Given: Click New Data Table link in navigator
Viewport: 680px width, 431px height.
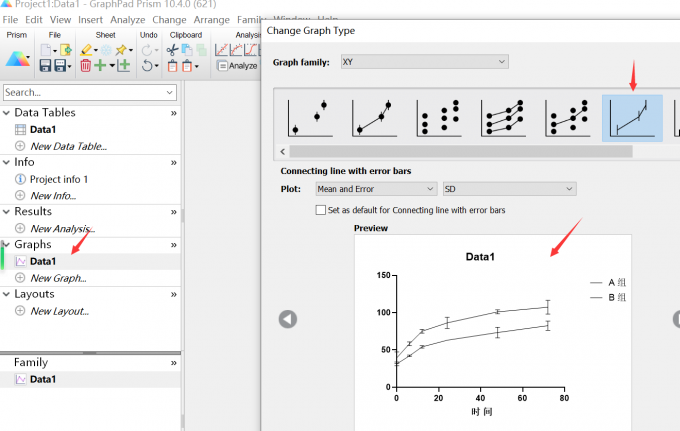Looking at the screenshot, I should coord(68,146).
